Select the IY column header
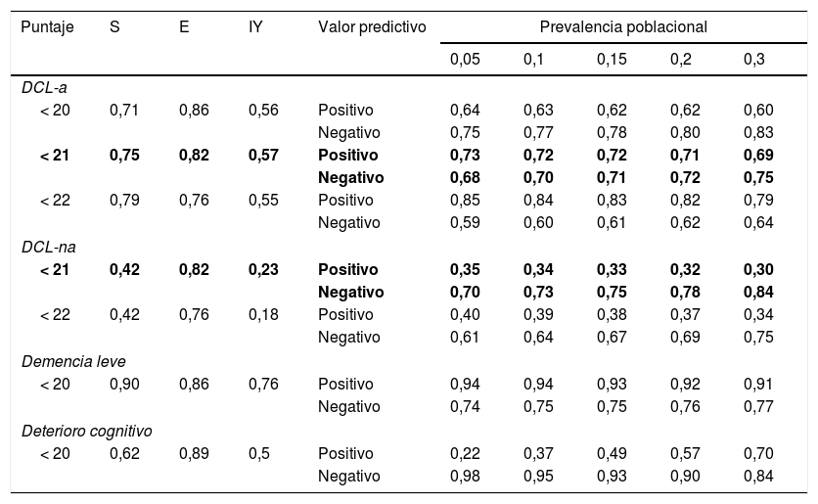Screen dimensions: 818x504 tap(255, 27)
